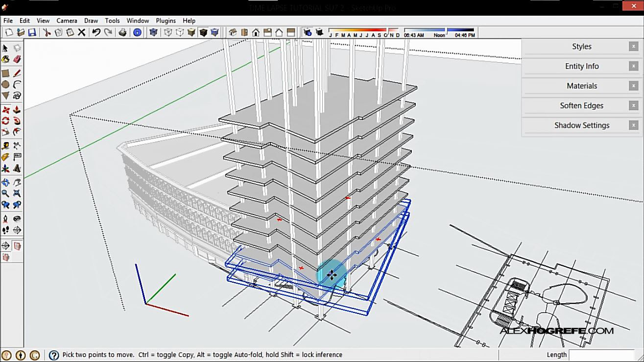
Task: Select the Tape Measure tool
Action: (x=4, y=145)
